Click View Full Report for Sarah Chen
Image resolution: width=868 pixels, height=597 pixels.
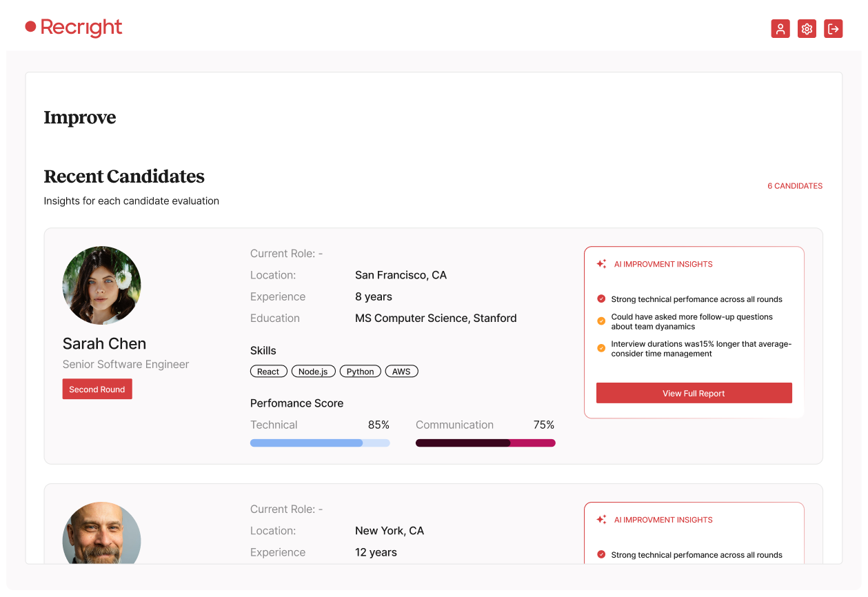(694, 393)
